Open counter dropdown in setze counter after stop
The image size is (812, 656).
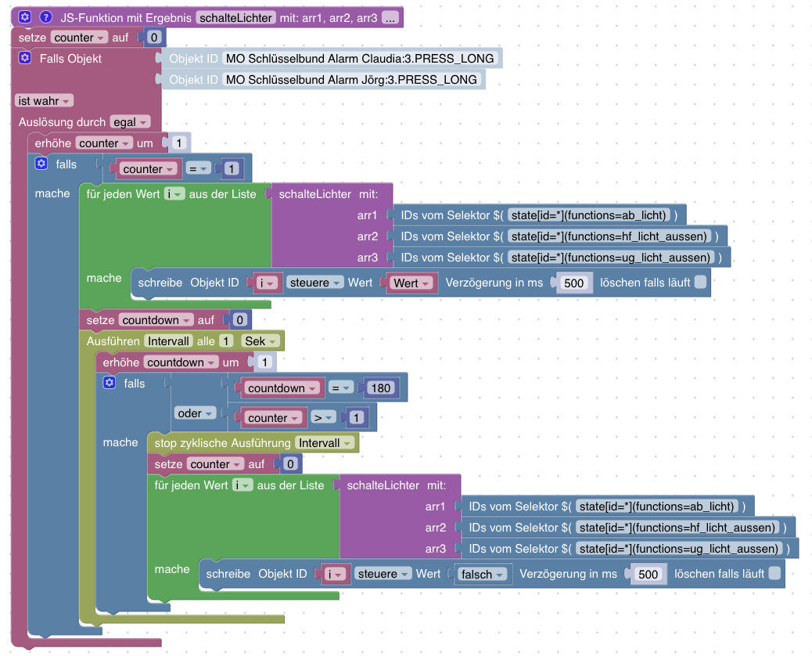tap(215, 463)
